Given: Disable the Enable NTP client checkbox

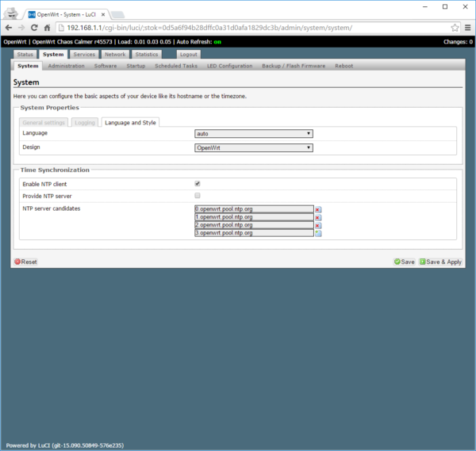Looking at the screenshot, I should click(x=198, y=184).
